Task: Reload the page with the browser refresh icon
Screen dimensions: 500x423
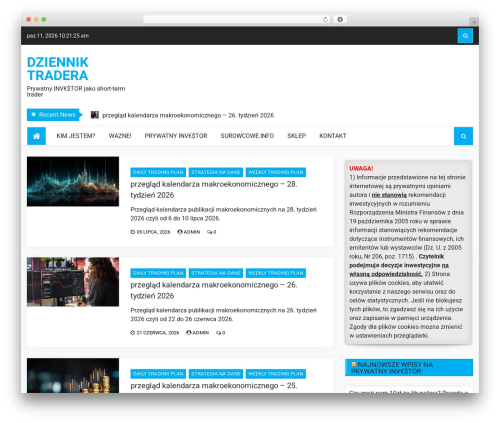Action: pos(325,19)
